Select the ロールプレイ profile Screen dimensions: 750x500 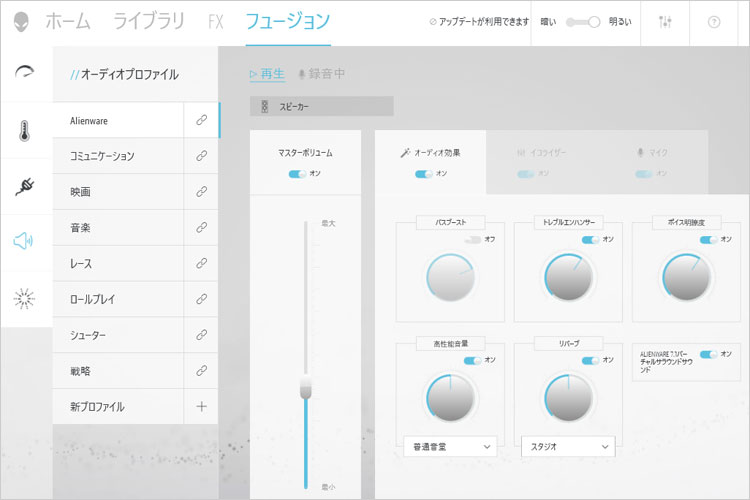click(x=118, y=299)
